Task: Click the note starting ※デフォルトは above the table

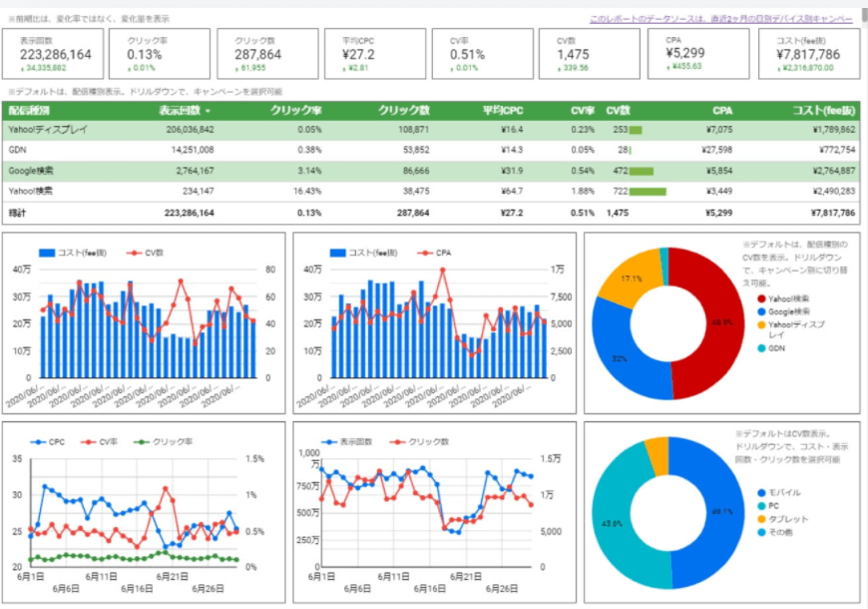Action: 146,92
